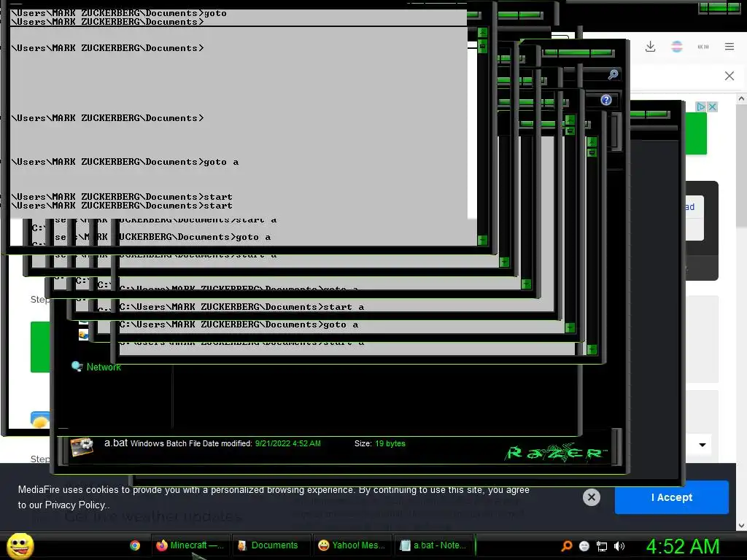Viewport: 747px width, 560px height.
Task: Dismiss the cookie banner with round X button
Action: coord(591,497)
